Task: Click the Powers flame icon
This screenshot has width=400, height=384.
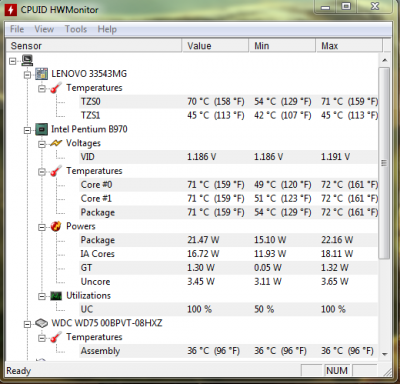Action: (56, 226)
